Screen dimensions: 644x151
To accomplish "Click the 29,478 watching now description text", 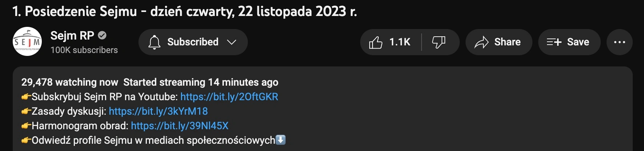I will point(70,82).
